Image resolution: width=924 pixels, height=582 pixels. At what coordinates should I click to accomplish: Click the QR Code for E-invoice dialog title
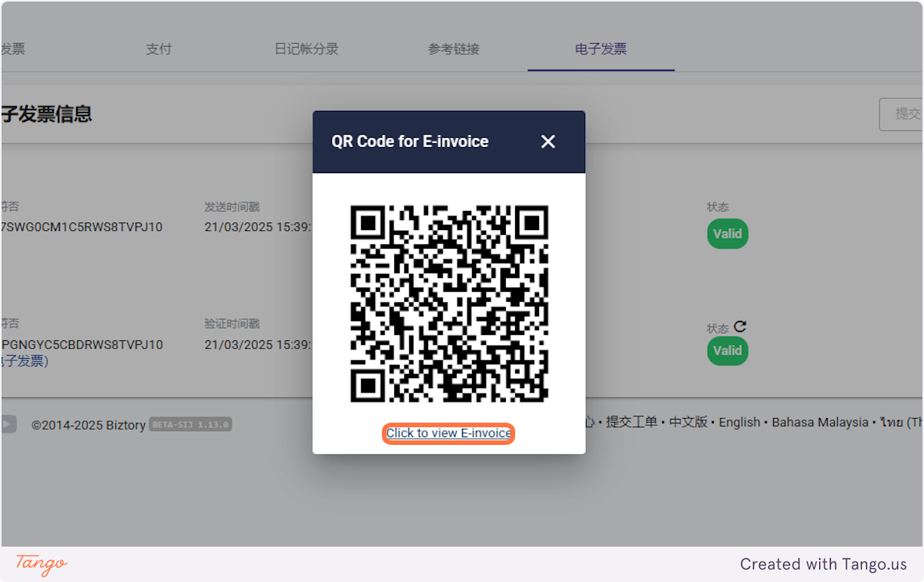(410, 142)
